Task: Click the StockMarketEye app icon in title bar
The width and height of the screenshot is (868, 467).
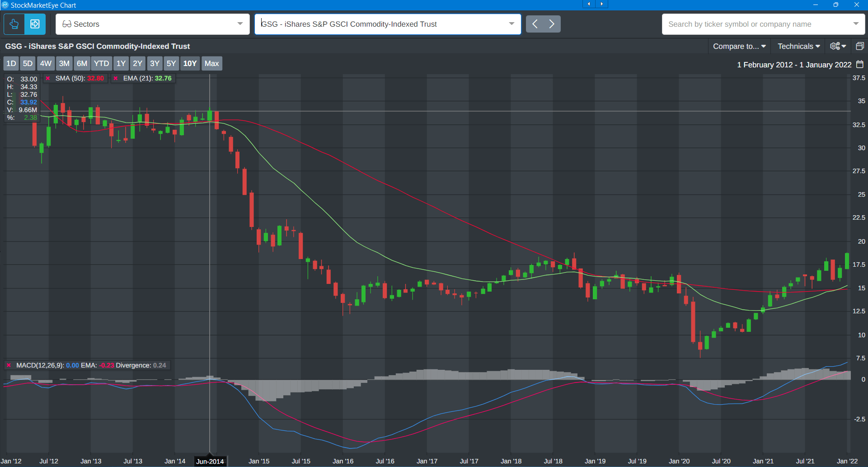Action: (x=5, y=5)
